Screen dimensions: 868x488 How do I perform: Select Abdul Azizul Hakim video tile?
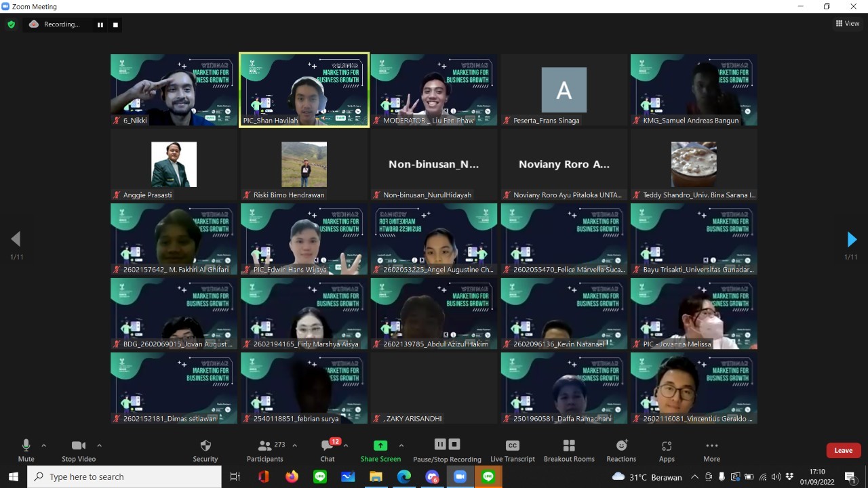[x=434, y=314]
